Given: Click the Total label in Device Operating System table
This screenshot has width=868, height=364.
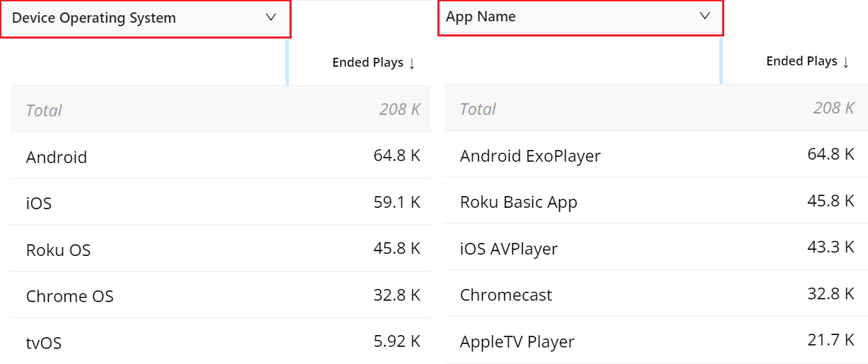Looking at the screenshot, I should coord(44,110).
